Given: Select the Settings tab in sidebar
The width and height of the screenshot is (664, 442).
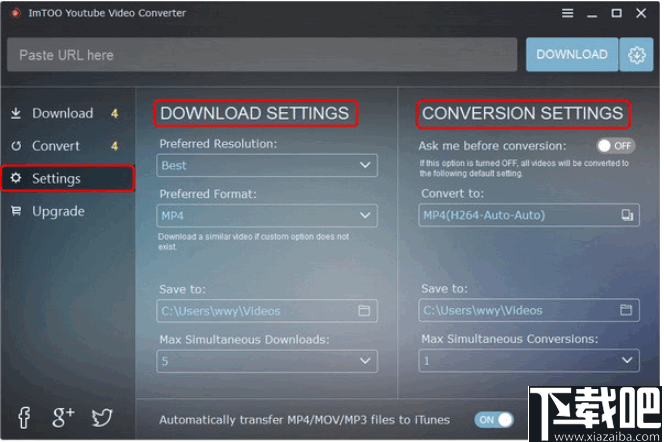Looking at the screenshot, I should 68,179.
